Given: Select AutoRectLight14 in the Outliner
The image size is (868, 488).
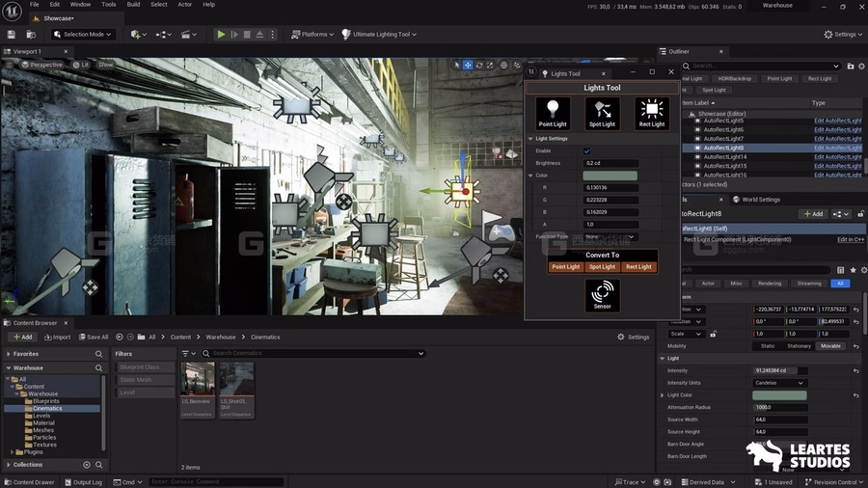Looking at the screenshot, I should coord(725,157).
